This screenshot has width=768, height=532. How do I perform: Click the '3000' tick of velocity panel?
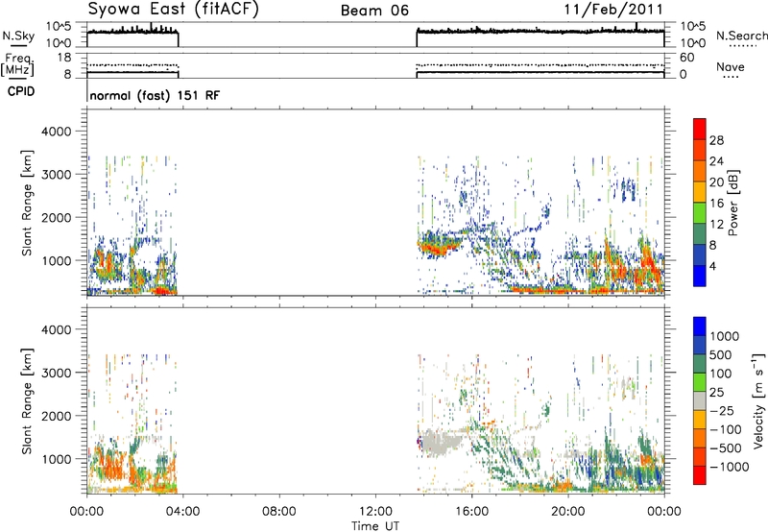(x=56, y=373)
